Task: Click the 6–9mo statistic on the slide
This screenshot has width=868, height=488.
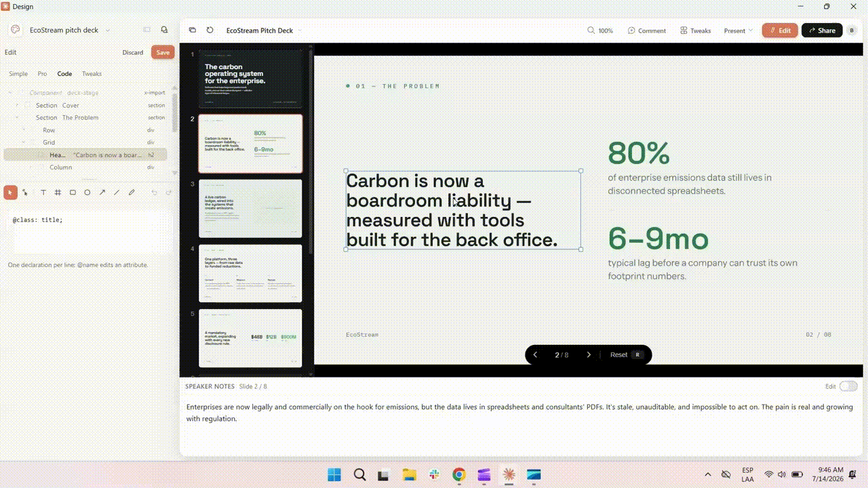Action: 658,239
